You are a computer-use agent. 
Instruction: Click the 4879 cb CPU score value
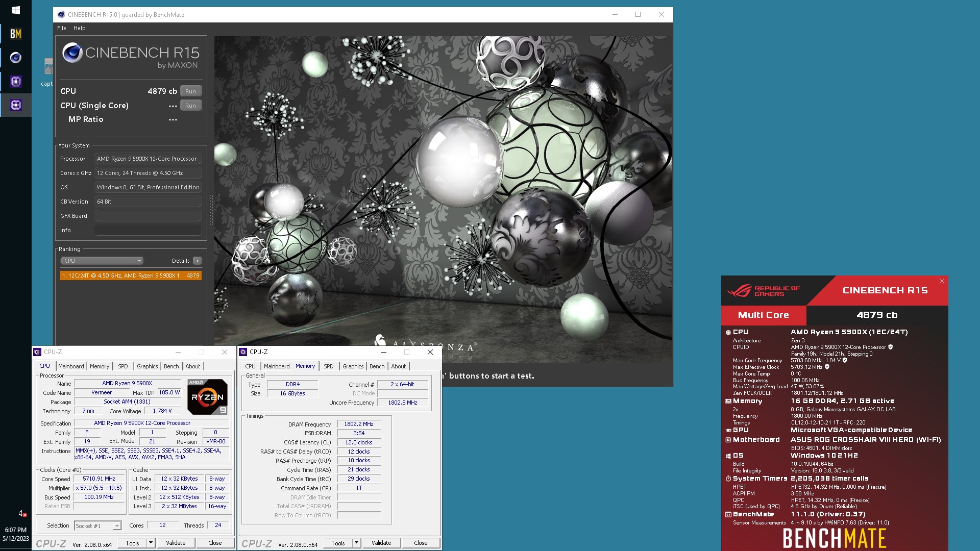point(162,91)
